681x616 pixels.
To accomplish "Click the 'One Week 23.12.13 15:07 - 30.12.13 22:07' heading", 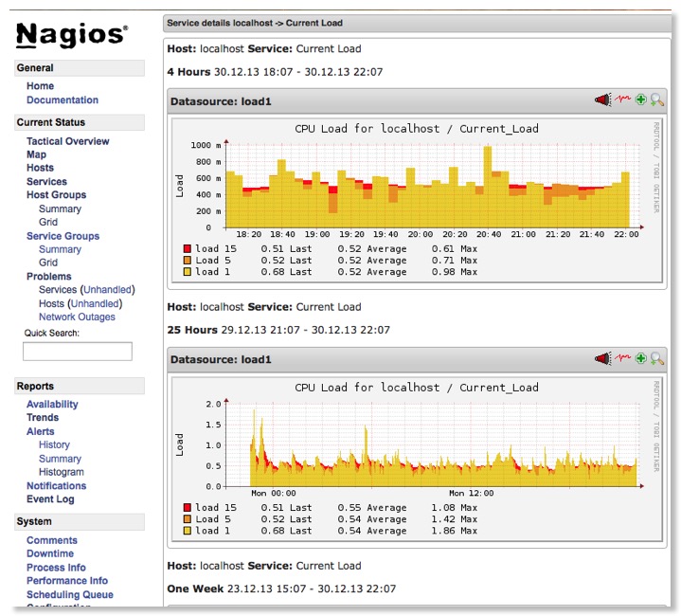I will coord(281,589).
